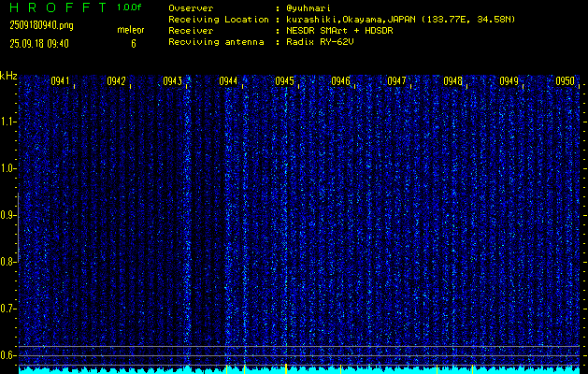This screenshot has height=374, width=588.
Task: Click the 0948 time marker
Action: 452,81
